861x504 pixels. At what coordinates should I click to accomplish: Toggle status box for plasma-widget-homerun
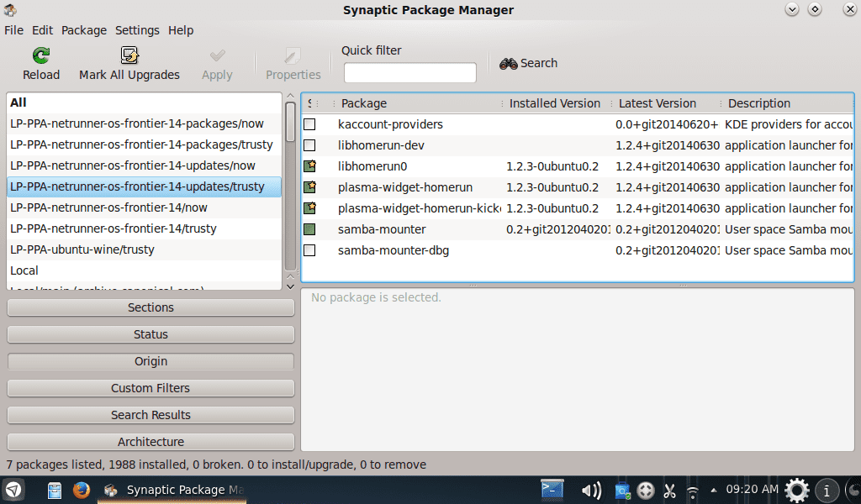pos(309,187)
